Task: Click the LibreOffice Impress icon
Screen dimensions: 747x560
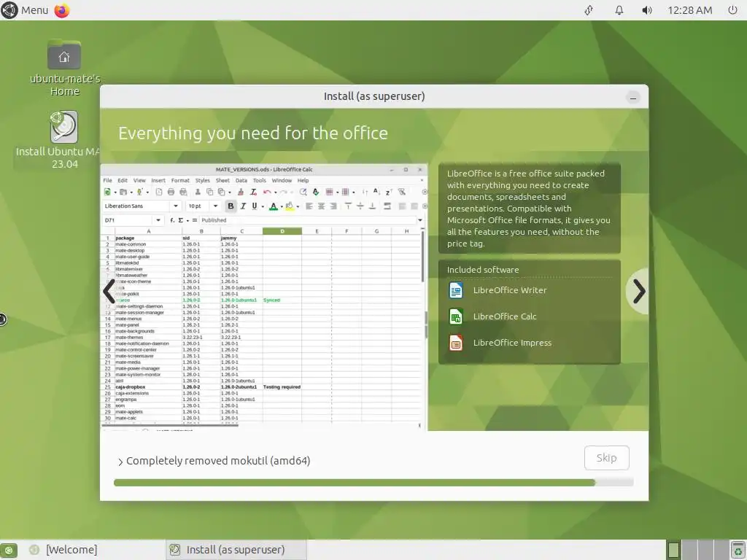Action: [455, 343]
